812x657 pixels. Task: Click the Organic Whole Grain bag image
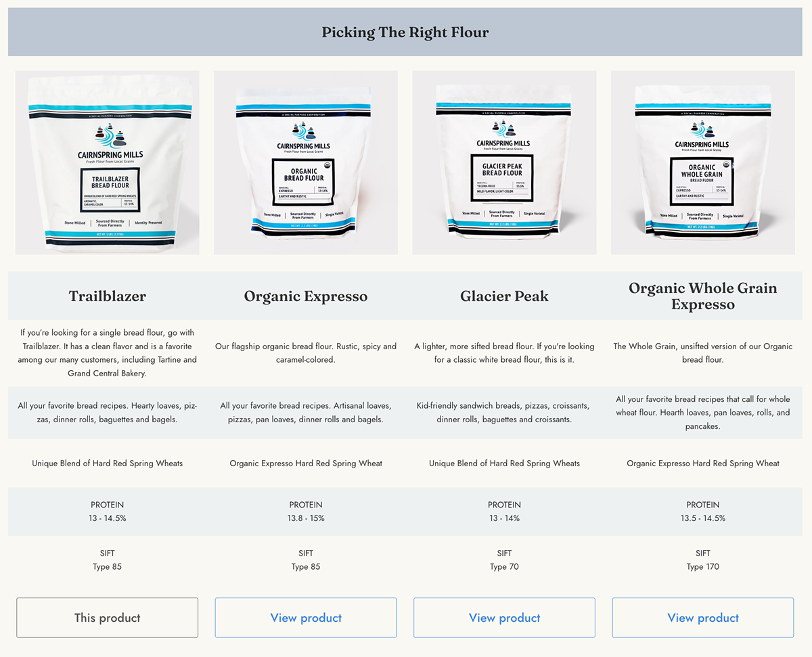(703, 162)
